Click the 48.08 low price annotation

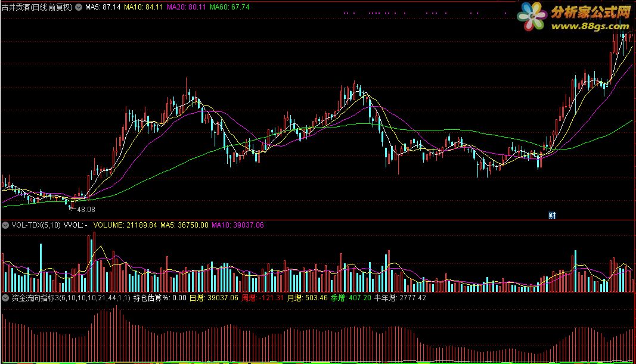pyautogui.click(x=86, y=210)
